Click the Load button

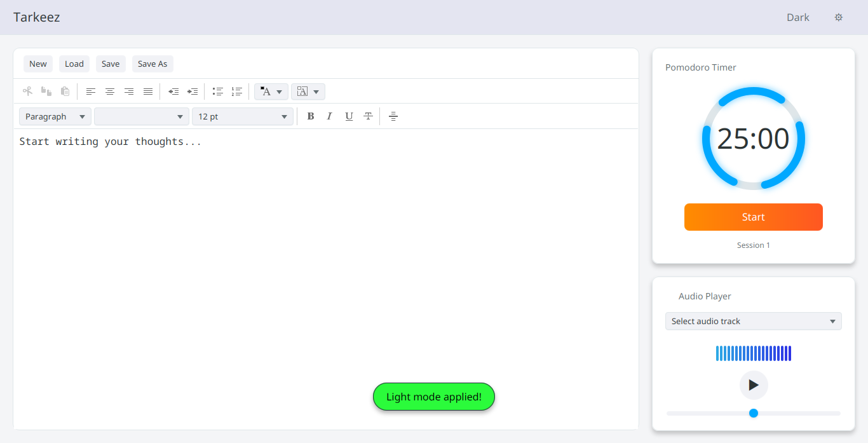tap(74, 64)
